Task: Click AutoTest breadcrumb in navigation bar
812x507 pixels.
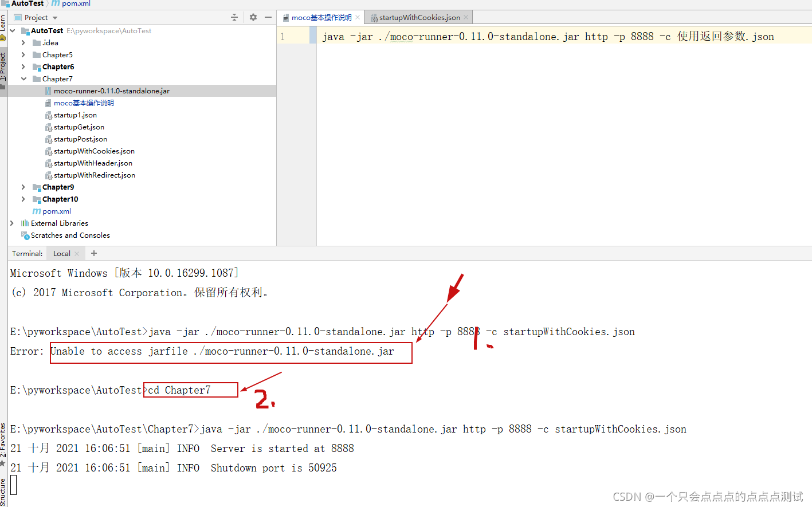Action: [28, 3]
